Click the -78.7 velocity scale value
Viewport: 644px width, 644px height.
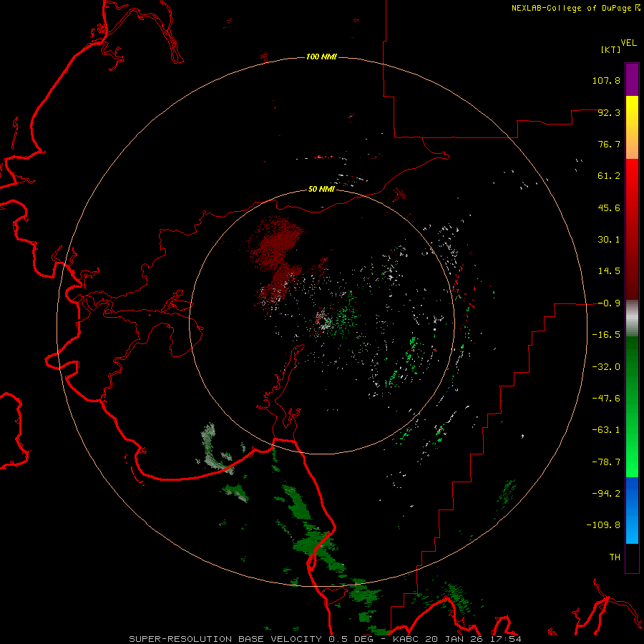click(x=606, y=462)
